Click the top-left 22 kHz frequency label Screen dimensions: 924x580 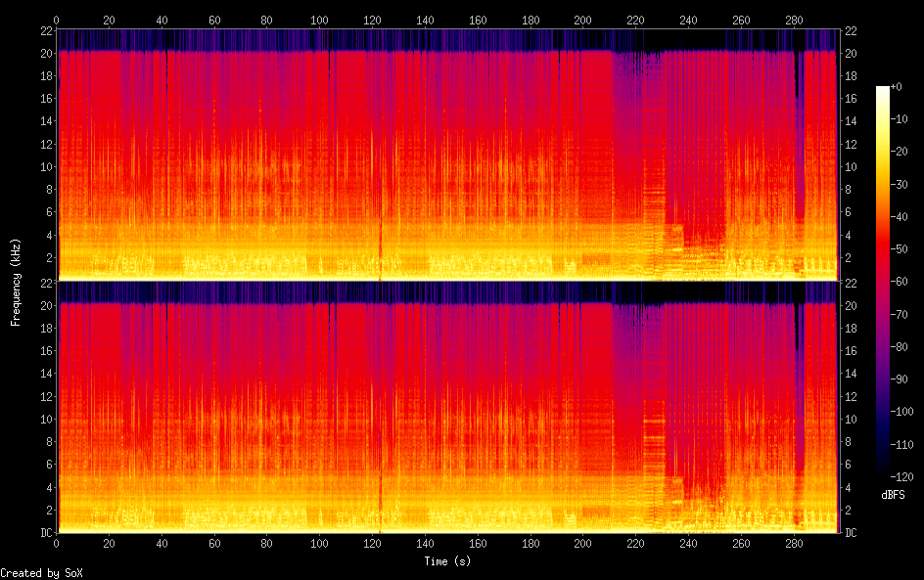tap(46, 32)
